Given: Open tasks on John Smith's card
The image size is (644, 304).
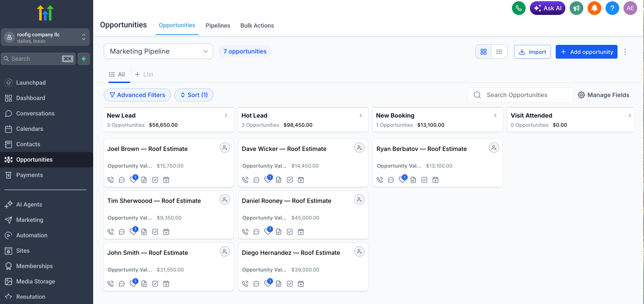Looking at the screenshot, I should coord(155,283).
